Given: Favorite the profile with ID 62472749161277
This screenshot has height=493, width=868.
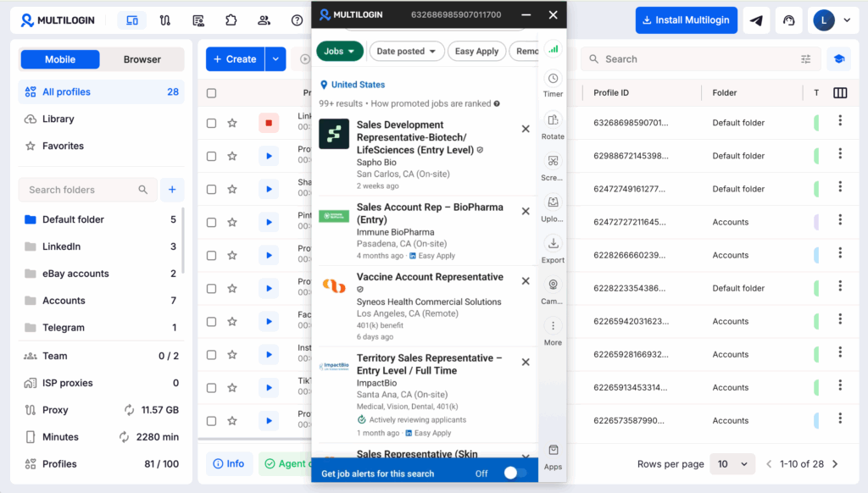Looking at the screenshot, I should (x=232, y=189).
